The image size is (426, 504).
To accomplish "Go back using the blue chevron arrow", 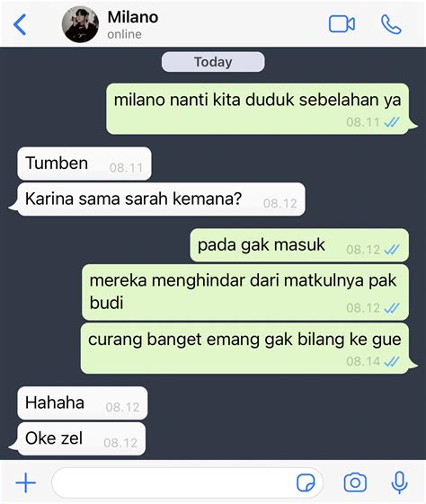I will pos(20,24).
